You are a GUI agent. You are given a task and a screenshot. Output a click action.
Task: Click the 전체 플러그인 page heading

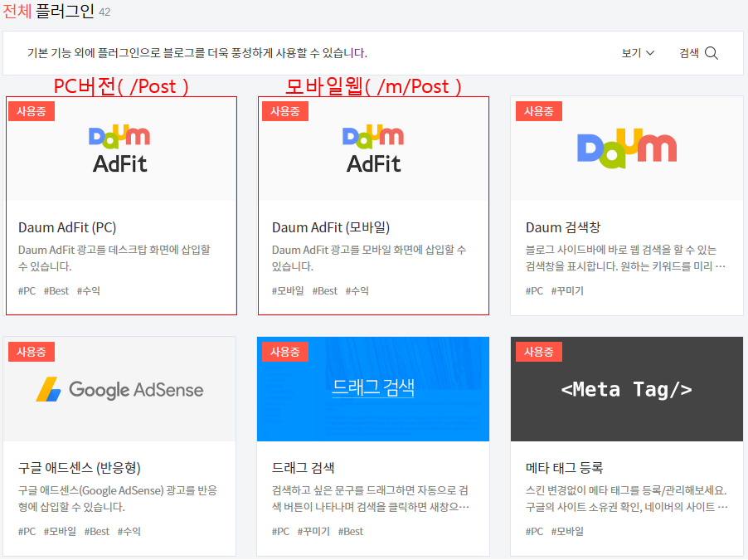[x=49, y=11]
